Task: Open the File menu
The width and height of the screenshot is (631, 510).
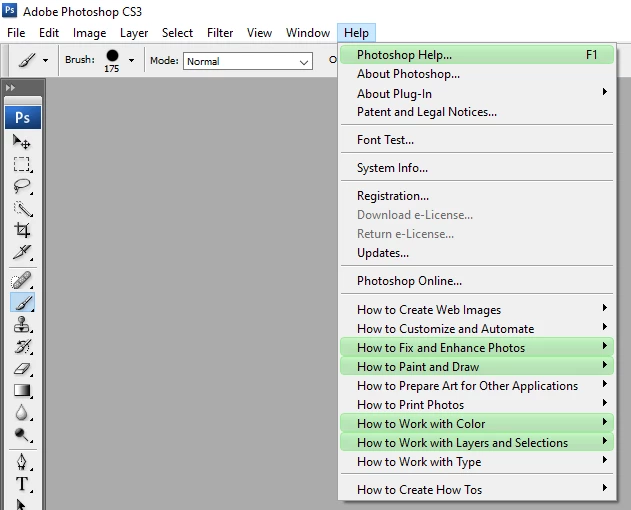Action: (x=16, y=33)
